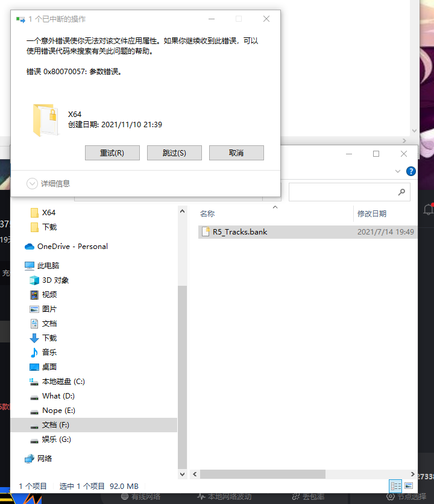Click background window scroll down arrow

pos(414,131)
